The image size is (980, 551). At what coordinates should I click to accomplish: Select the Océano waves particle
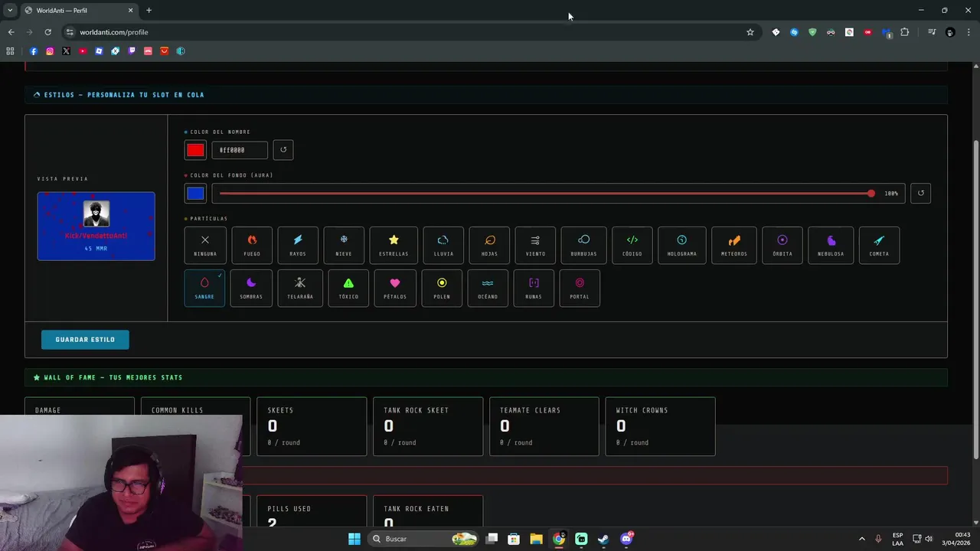tap(488, 288)
